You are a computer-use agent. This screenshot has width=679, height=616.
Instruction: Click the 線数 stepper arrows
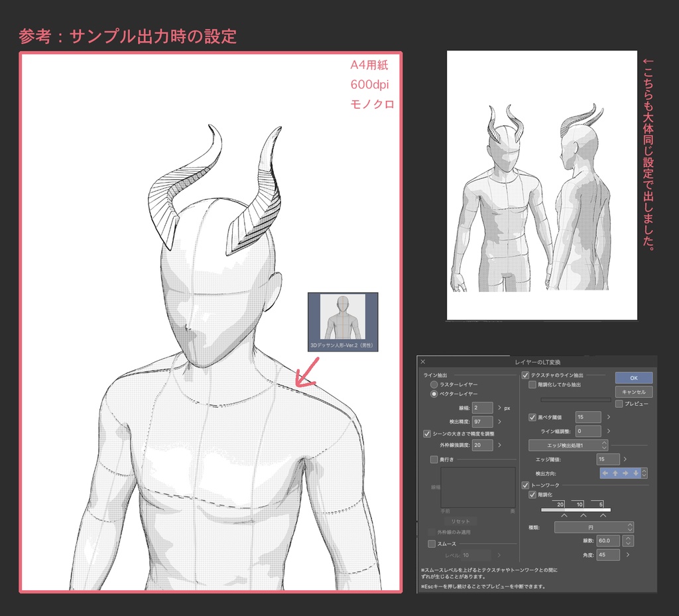click(x=628, y=540)
